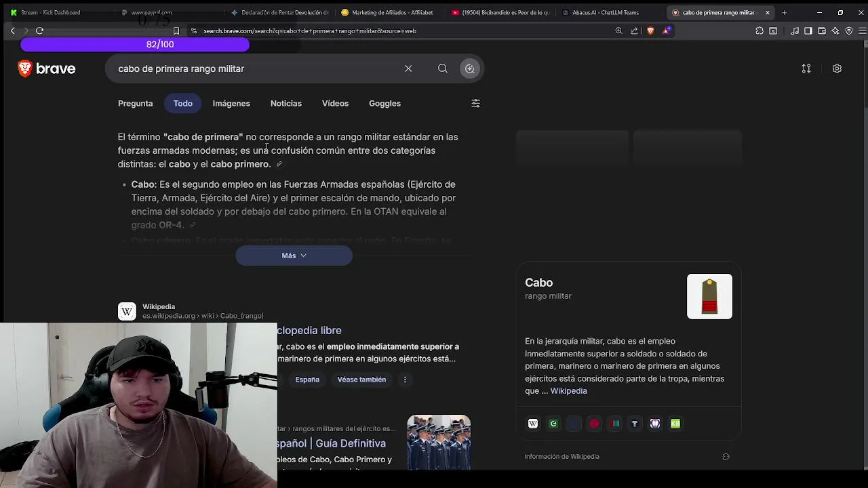Select the Imágenes search tab

[x=231, y=103]
